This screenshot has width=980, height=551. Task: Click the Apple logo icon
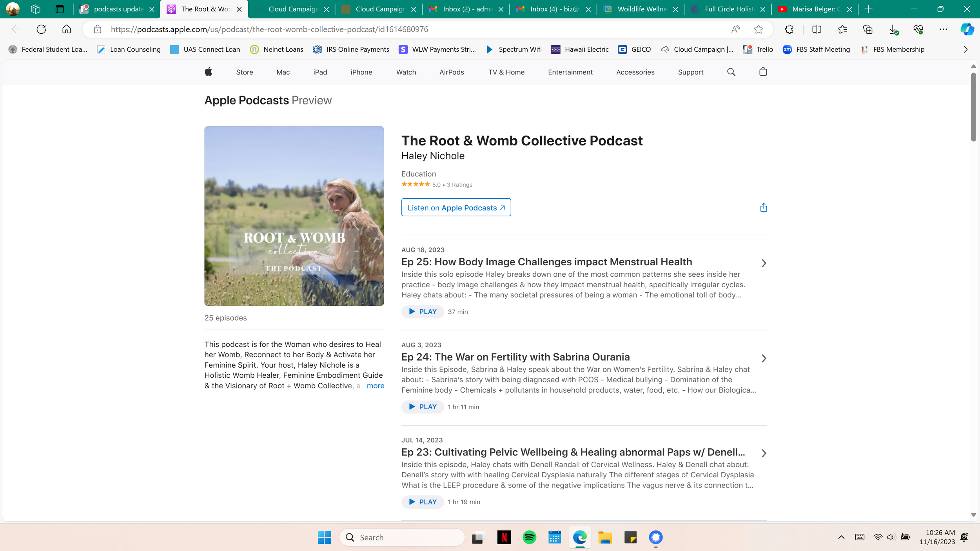[208, 72]
